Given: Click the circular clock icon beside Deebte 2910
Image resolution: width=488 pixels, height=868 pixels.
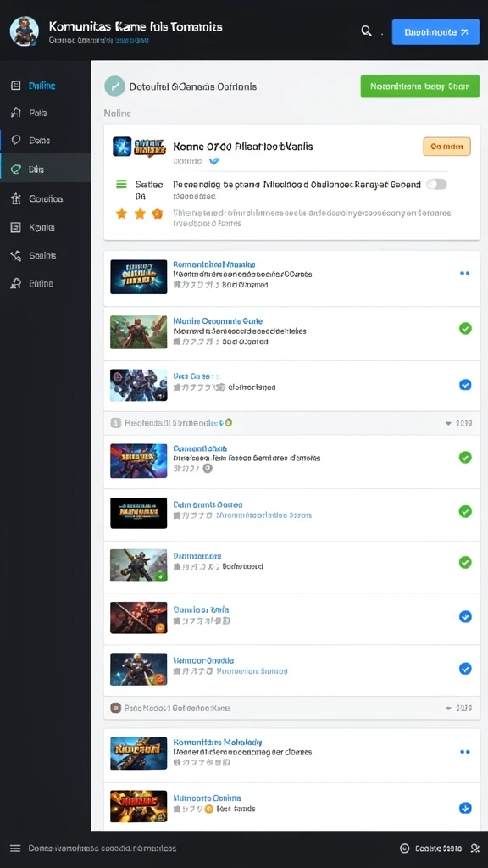Looking at the screenshot, I should tap(404, 849).
